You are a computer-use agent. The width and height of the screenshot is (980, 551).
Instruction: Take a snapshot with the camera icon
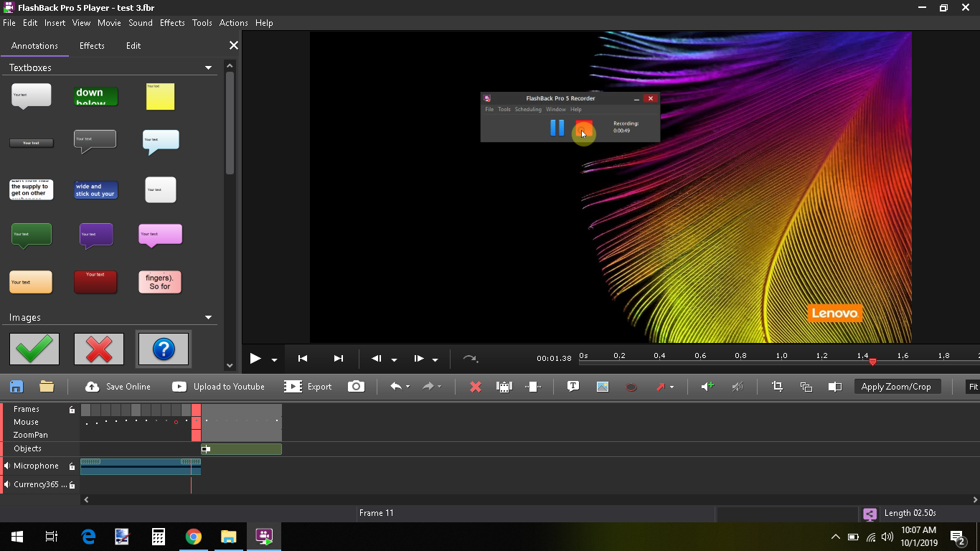click(356, 387)
